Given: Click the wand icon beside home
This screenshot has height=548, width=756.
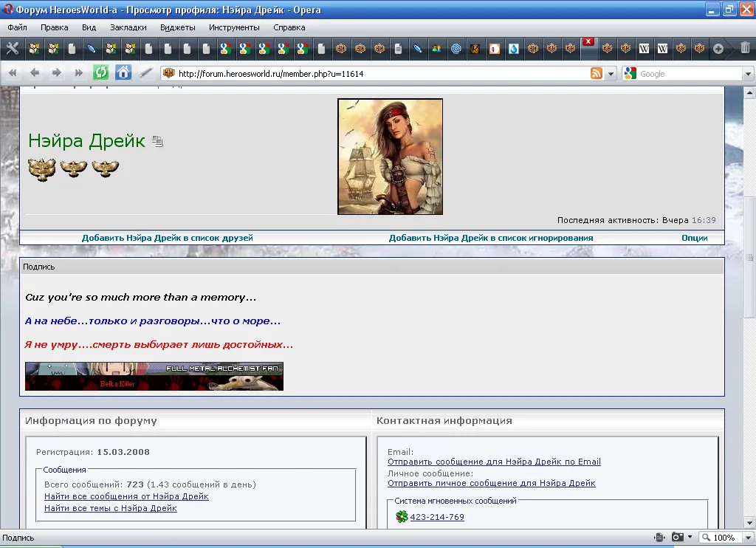Looking at the screenshot, I should (145, 73).
